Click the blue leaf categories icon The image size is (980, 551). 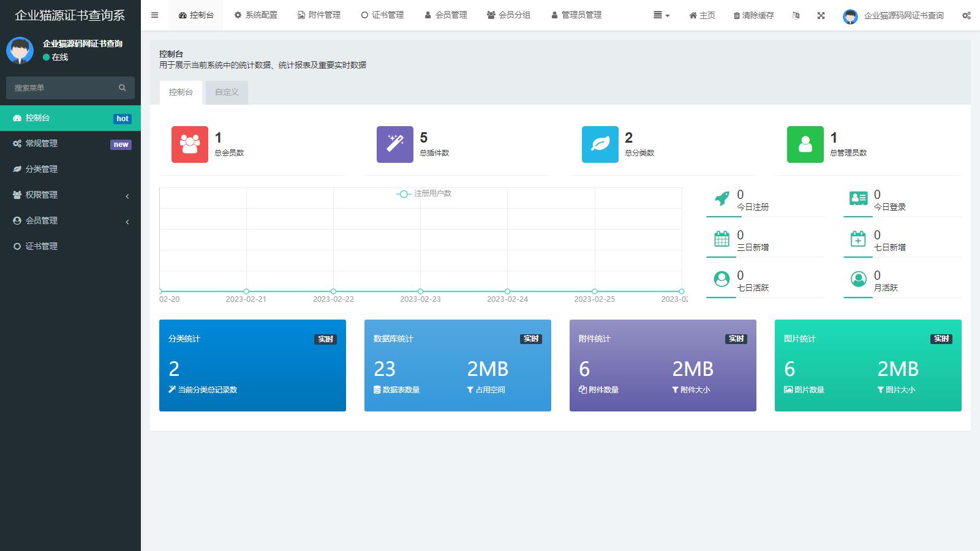(600, 144)
